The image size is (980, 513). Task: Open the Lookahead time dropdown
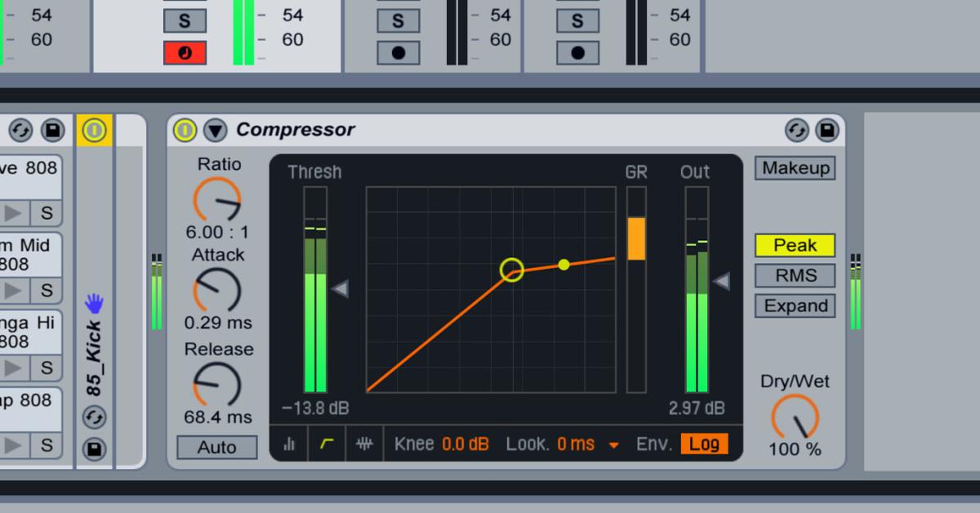coord(615,444)
